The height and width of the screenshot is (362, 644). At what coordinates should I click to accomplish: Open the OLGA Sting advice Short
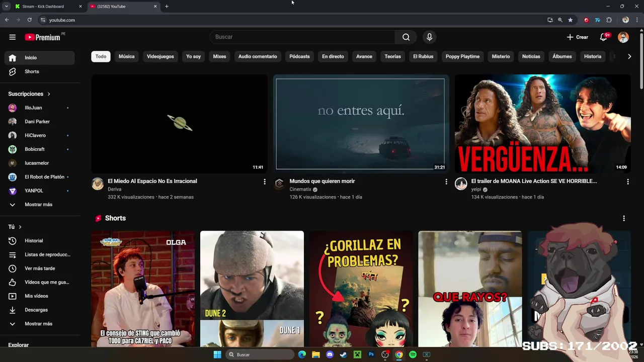[143, 289]
